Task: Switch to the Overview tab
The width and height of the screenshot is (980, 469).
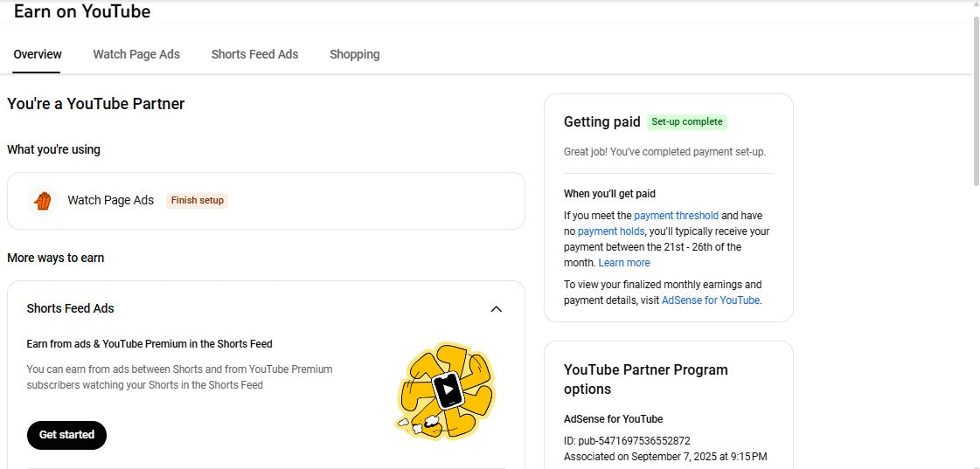Action: [38, 54]
